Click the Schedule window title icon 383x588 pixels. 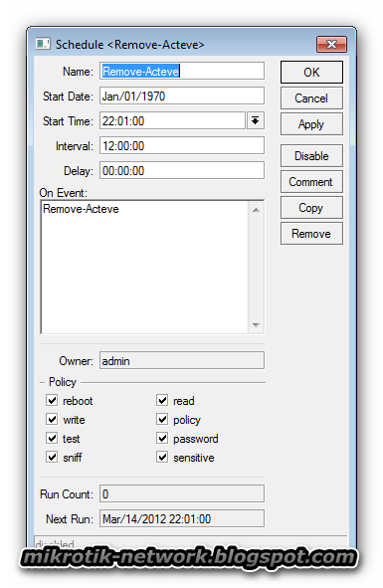(43, 44)
